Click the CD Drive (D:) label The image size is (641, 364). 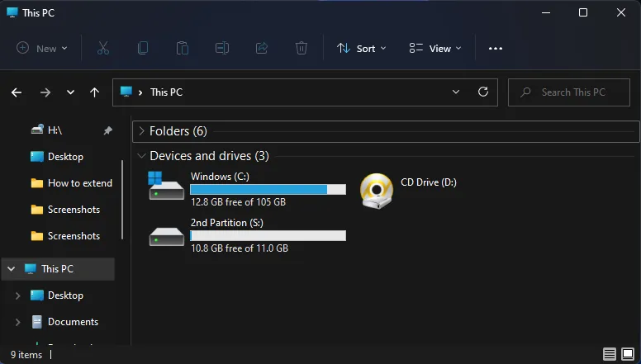pos(429,182)
